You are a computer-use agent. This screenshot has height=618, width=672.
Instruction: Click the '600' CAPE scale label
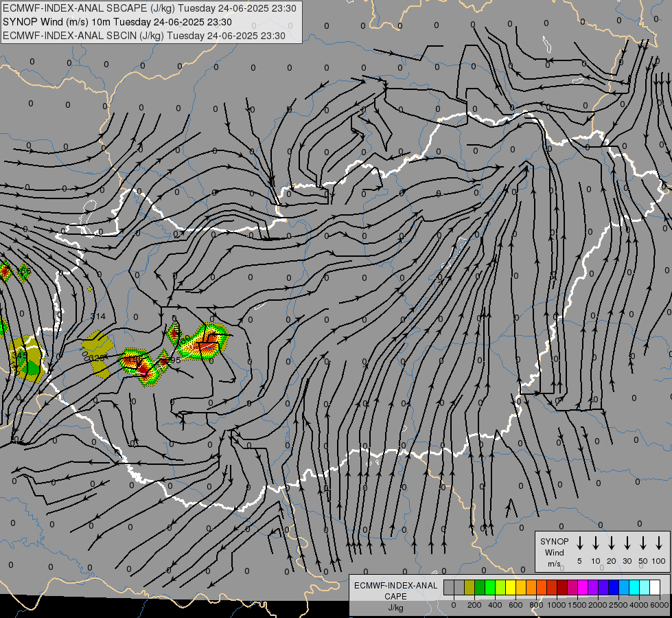515,605
